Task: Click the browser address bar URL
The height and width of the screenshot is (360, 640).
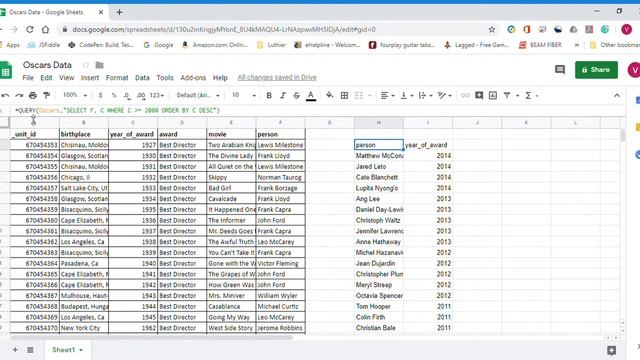Action: pos(224,29)
